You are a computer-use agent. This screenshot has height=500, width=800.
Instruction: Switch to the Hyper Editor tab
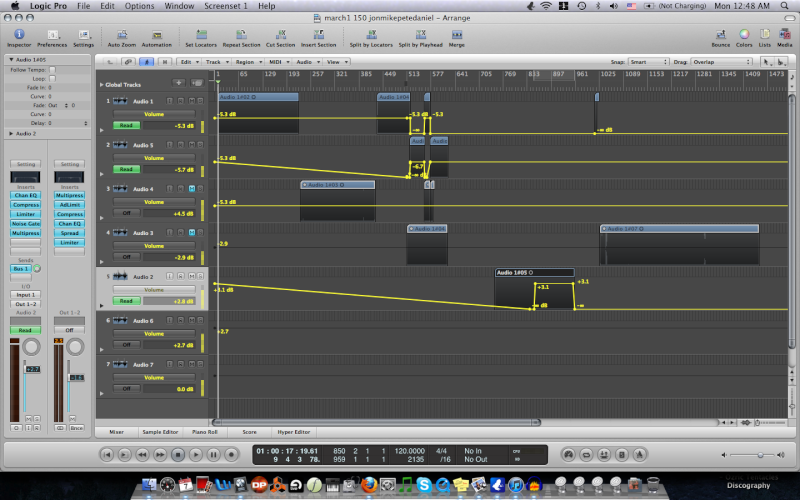click(x=293, y=432)
